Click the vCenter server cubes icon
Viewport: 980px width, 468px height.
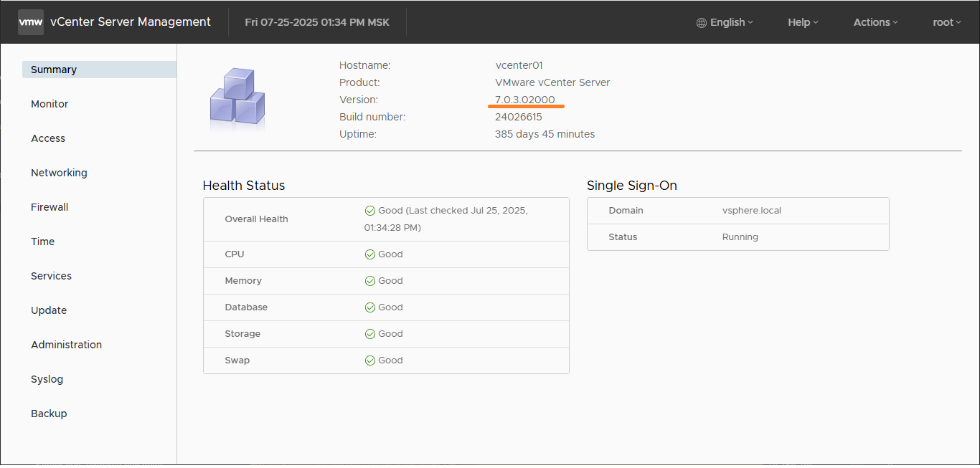pyautogui.click(x=237, y=98)
